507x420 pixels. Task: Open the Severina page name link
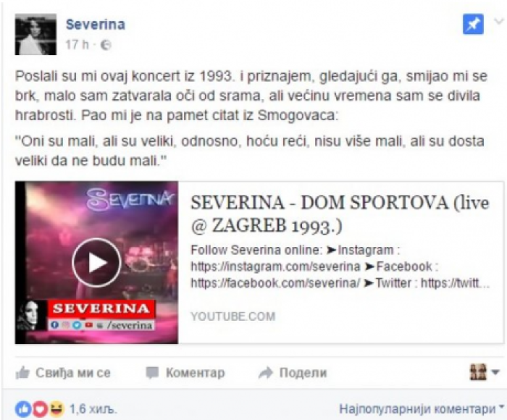click(x=96, y=25)
